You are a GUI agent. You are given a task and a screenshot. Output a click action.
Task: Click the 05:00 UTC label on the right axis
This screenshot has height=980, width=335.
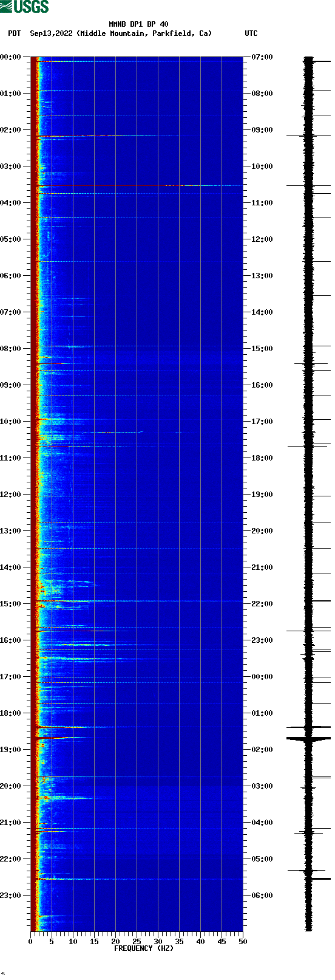point(262,859)
